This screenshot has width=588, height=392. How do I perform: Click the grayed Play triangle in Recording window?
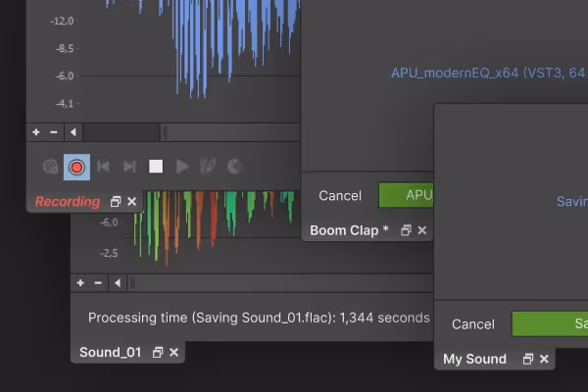pyautogui.click(x=182, y=167)
